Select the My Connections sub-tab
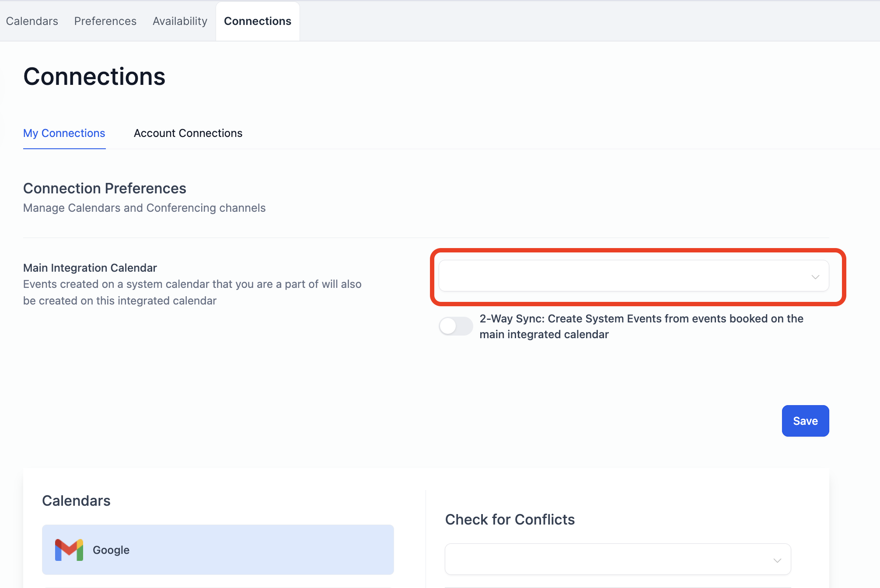Image resolution: width=880 pixels, height=588 pixels. click(64, 133)
